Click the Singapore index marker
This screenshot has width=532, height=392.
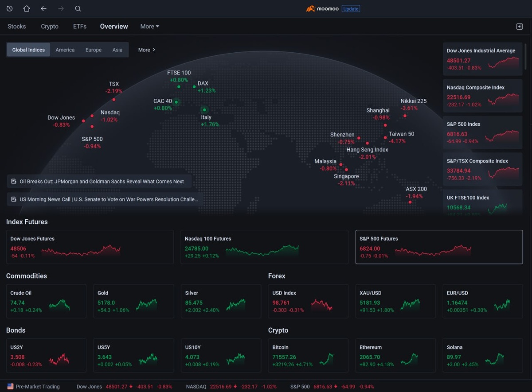[347, 170]
